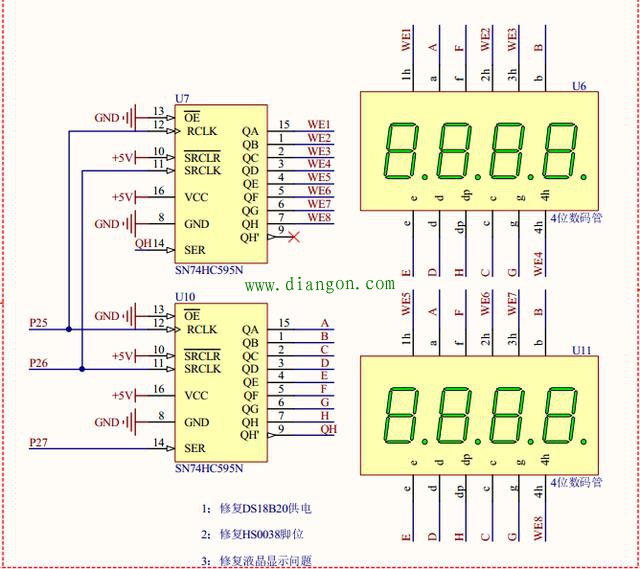Select the GND symbol at U10 pin 8
The image size is (640, 569).
(x=131, y=422)
